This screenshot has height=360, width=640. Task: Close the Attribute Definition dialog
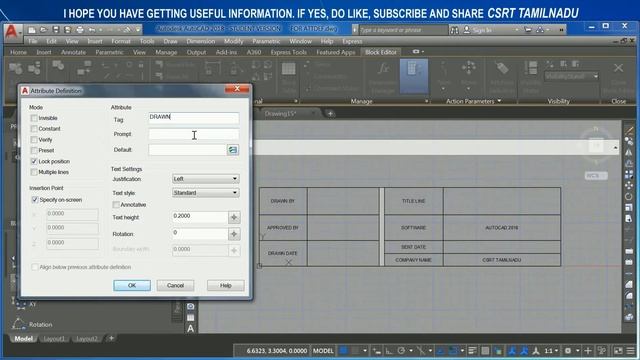[x=237, y=89]
